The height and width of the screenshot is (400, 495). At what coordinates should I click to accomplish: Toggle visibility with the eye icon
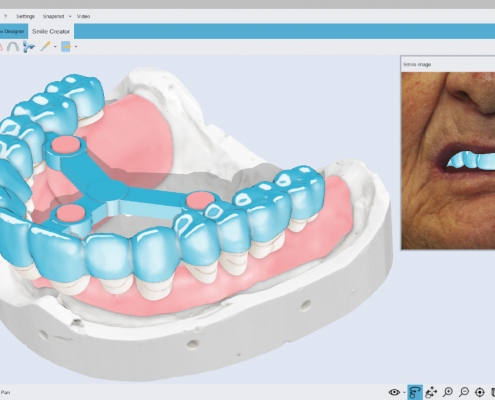[x=394, y=392]
